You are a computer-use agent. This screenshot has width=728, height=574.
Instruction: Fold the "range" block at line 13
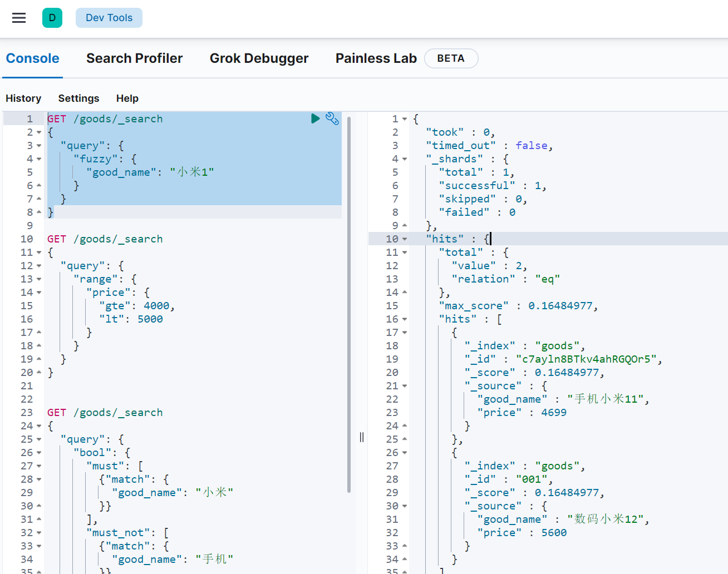click(39, 279)
